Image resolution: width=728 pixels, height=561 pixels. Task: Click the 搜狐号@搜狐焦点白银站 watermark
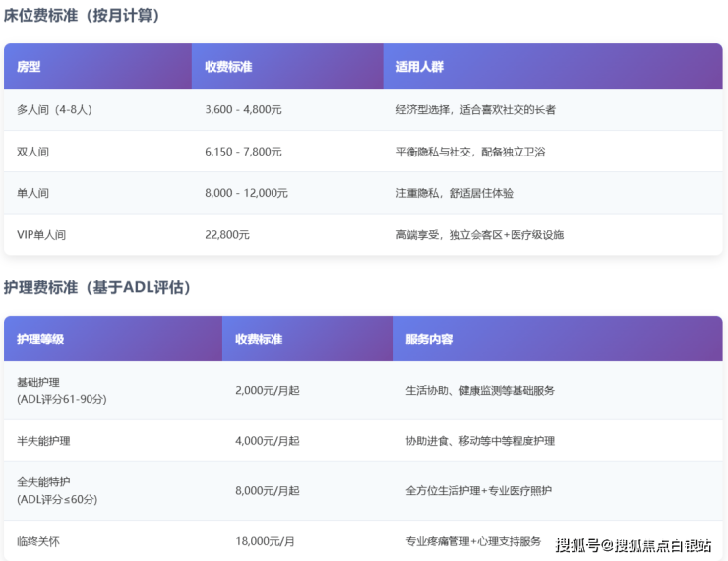[633, 545]
